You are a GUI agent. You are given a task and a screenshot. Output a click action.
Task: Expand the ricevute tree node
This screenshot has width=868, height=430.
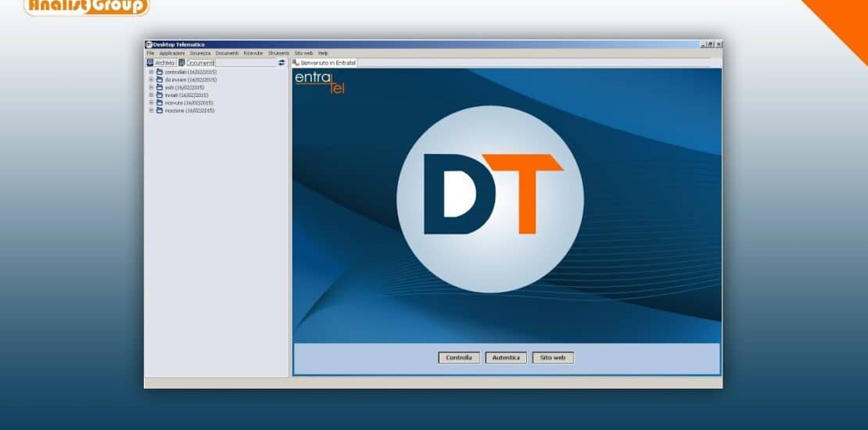[151, 103]
